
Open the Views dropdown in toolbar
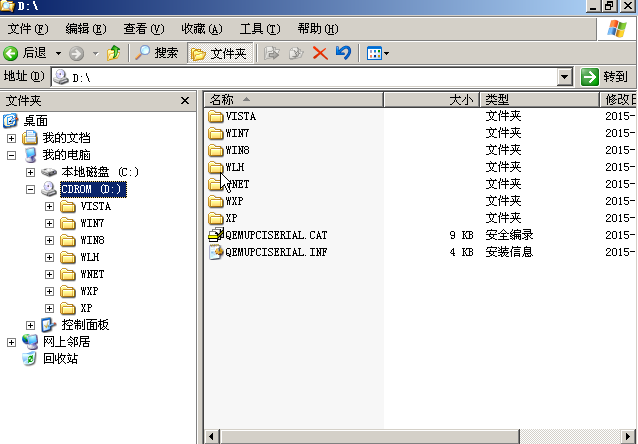pos(378,52)
